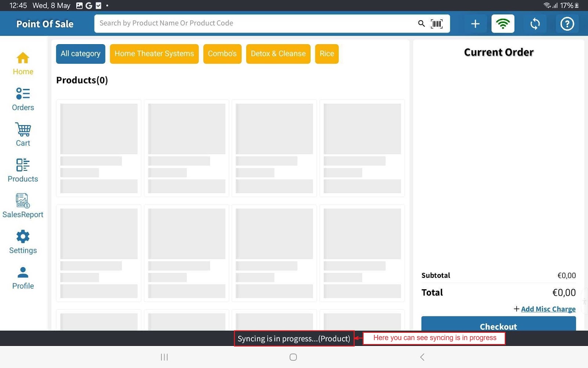View the Profile page
The width and height of the screenshot is (588, 368).
tap(23, 278)
